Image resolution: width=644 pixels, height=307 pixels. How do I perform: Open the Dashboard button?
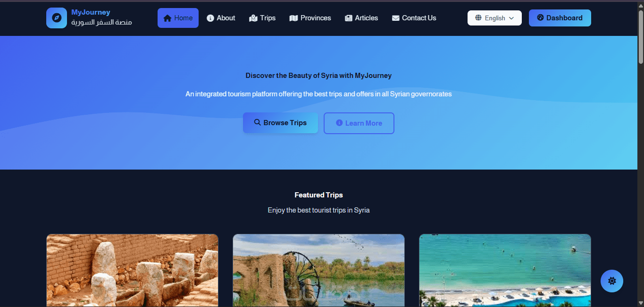560,18
